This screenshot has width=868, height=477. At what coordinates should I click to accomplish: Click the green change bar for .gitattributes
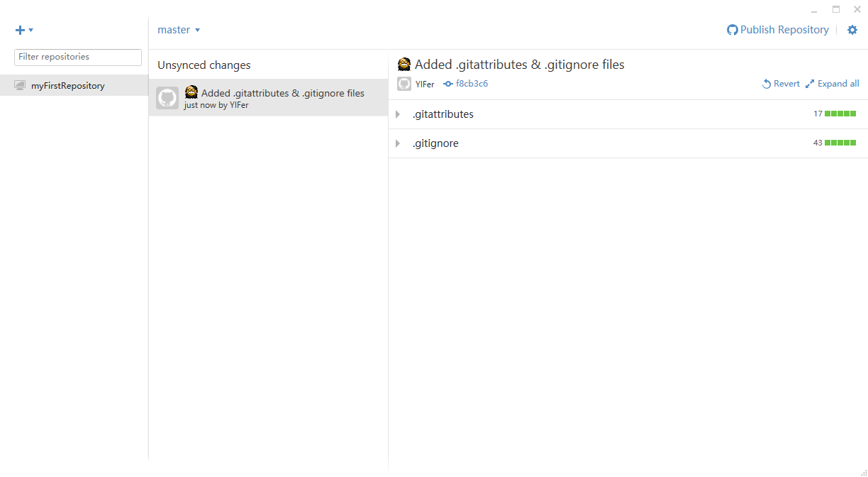(x=840, y=114)
